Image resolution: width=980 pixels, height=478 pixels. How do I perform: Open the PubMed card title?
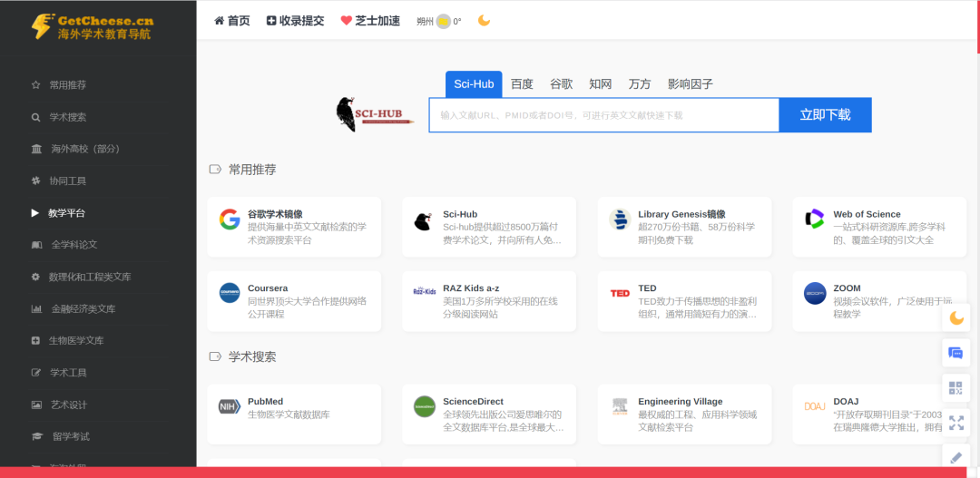(266, 402)
